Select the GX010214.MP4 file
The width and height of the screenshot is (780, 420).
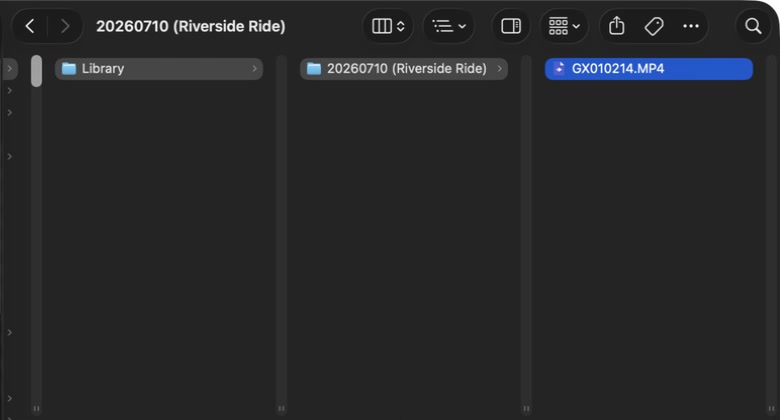coord(649,69)
